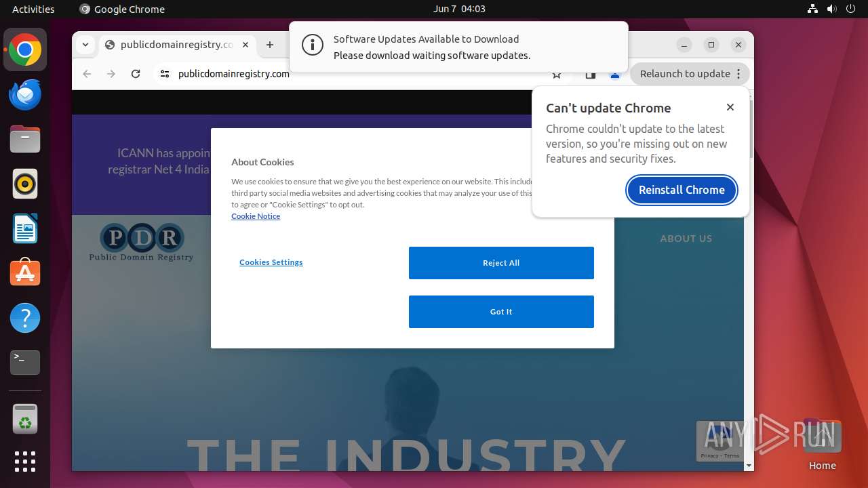Open the Chrome profile icon
868x488 pixels.
(615, 75)
